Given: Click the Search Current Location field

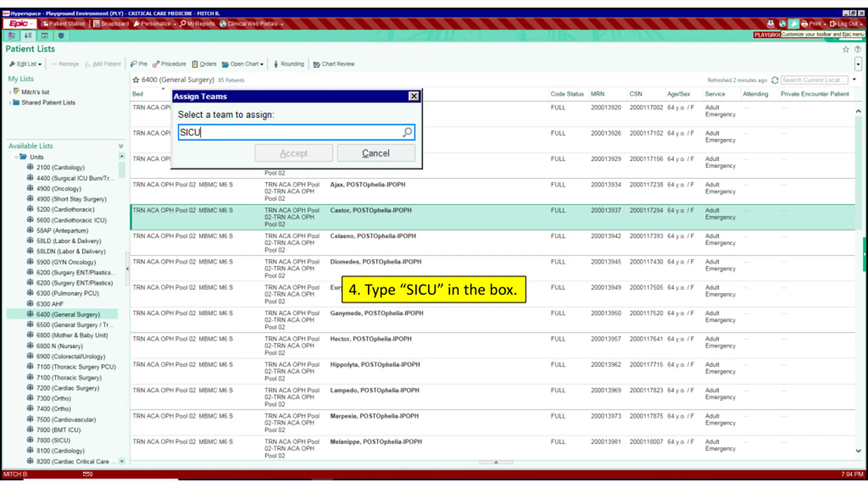Looking at the screenshot, I should [814, 80].
